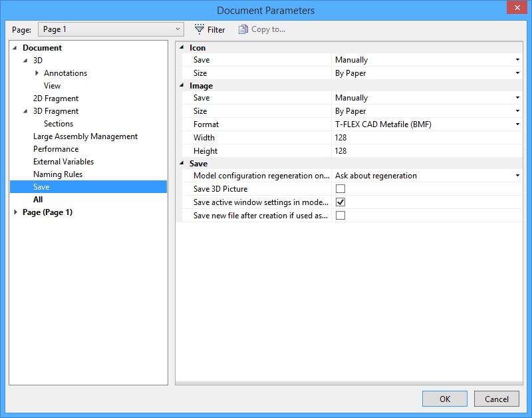Collapse the Icon section group
532x418 pixels.
[x=182, y=48]
